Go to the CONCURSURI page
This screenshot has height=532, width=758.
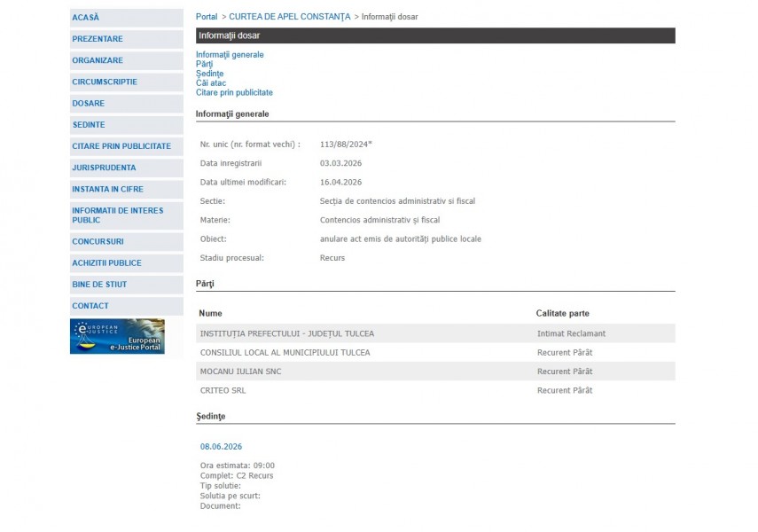(98, 241)
